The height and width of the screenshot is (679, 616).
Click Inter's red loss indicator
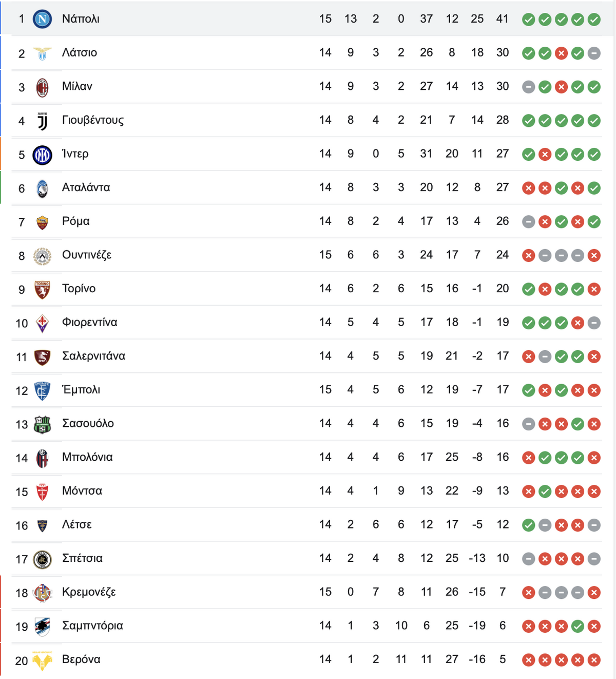click(x=545, y=154)
